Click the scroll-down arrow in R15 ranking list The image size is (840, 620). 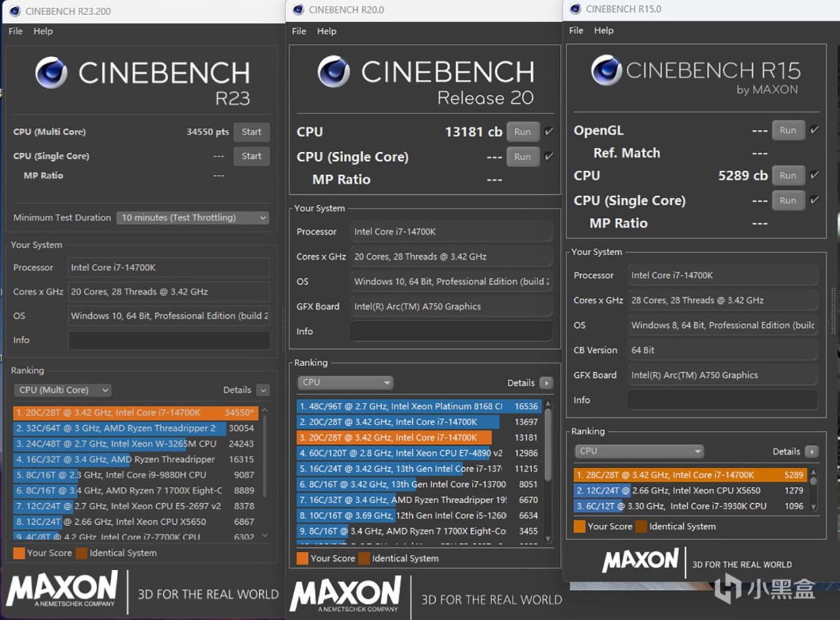pyautogui.click(x=814, y=506)
